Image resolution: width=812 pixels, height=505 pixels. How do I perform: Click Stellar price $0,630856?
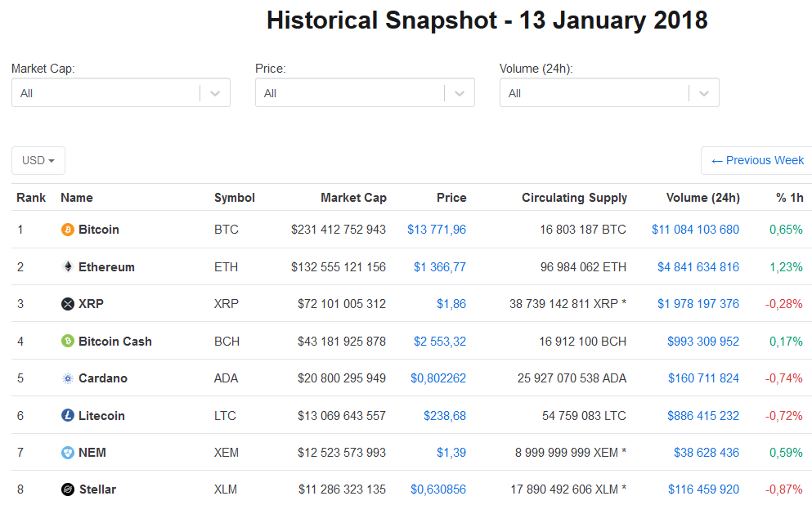438,489
